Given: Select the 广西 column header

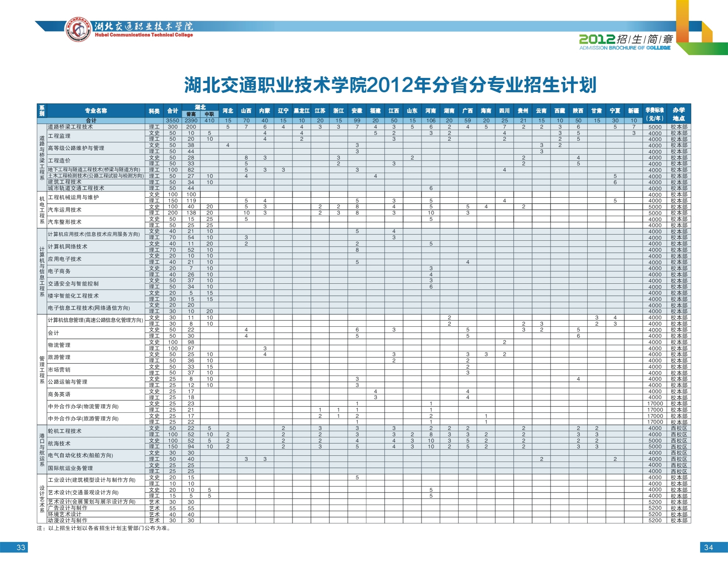Looking at the screenshot, I should coord(468,111).
